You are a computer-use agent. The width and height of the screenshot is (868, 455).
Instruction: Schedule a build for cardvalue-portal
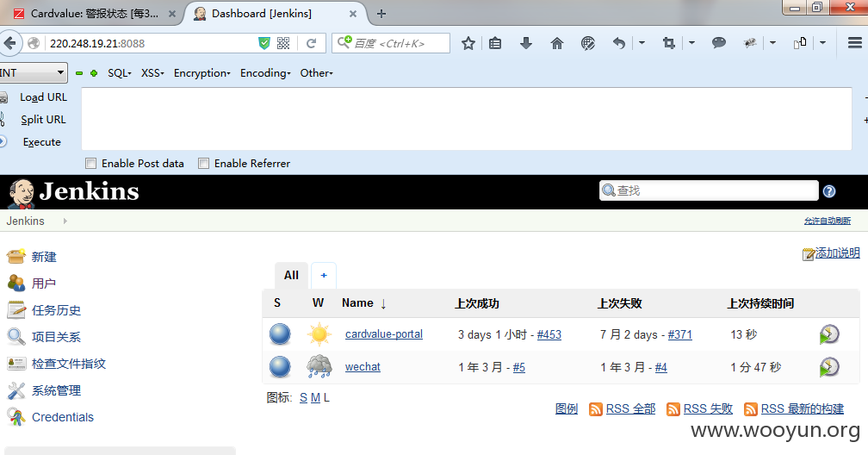click(x=828, y=334)
